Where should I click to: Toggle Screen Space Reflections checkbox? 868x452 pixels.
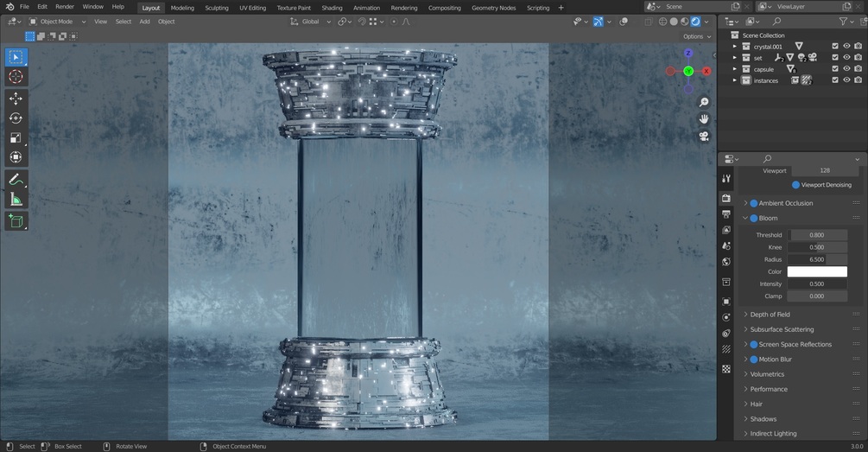[x=753, y=345]
